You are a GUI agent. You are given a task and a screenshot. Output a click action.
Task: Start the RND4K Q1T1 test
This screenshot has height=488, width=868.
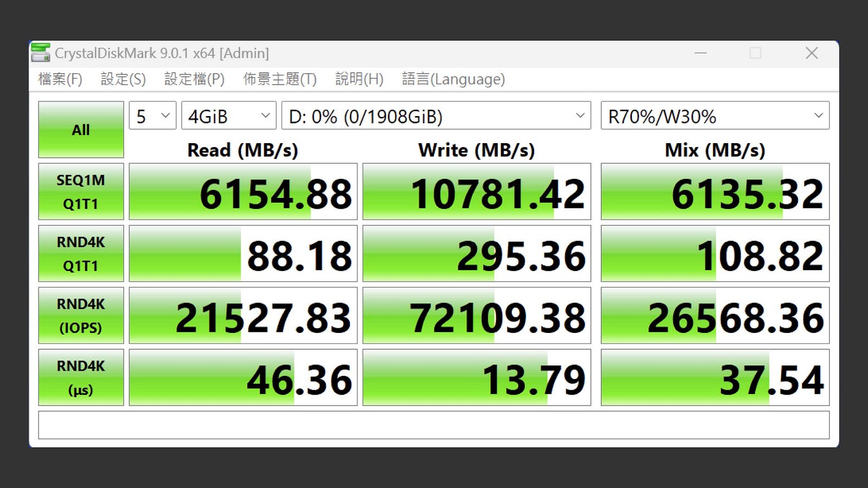[x=81, y=253]
